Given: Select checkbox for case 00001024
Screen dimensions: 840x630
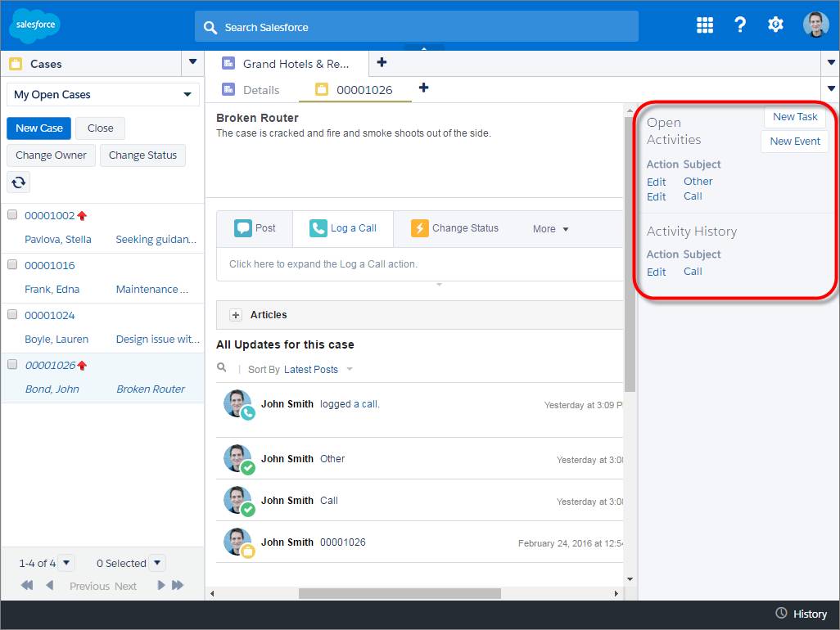Looking at the screenshot, I should pos(12,314).
